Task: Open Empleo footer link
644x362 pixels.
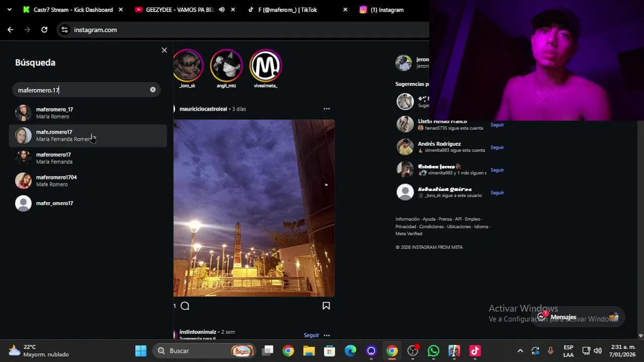Action: coord(472,219)
